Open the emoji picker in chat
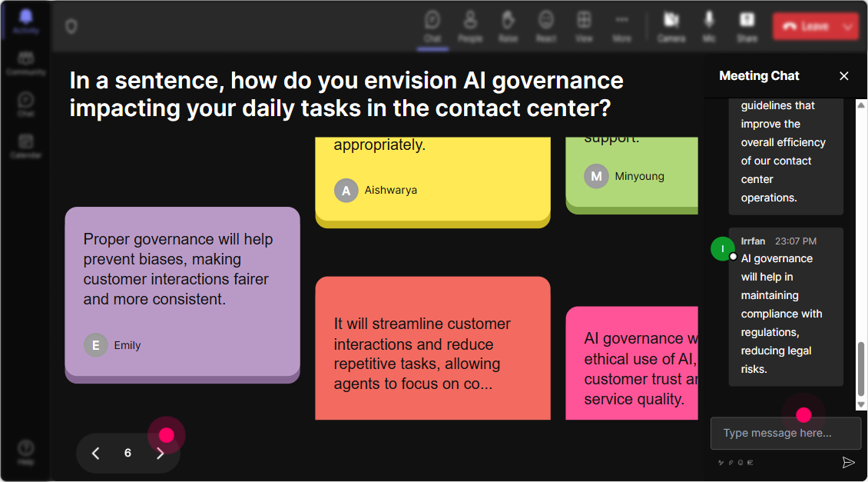Screen dimensions: 868x482 tap(740, 462)
